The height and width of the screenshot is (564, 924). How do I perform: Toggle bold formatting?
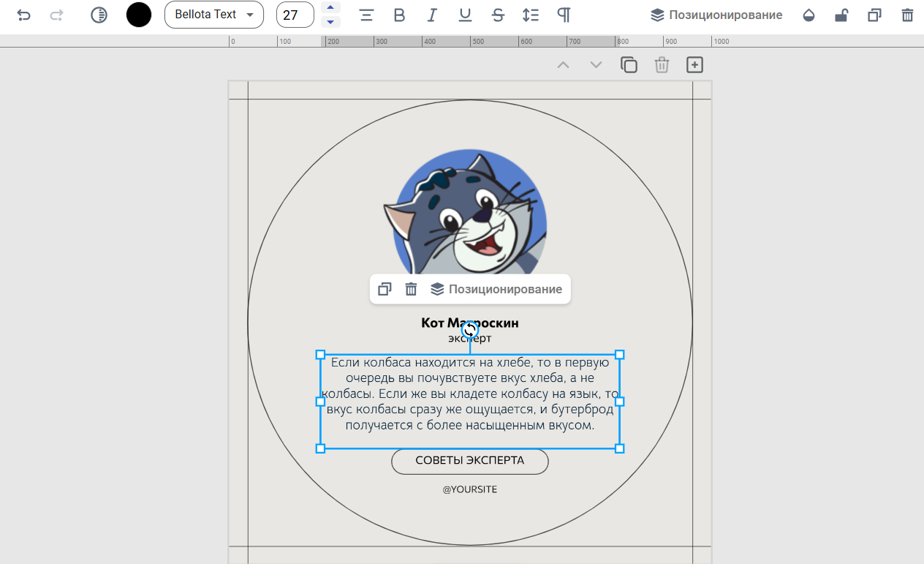(x=399, y=15)
